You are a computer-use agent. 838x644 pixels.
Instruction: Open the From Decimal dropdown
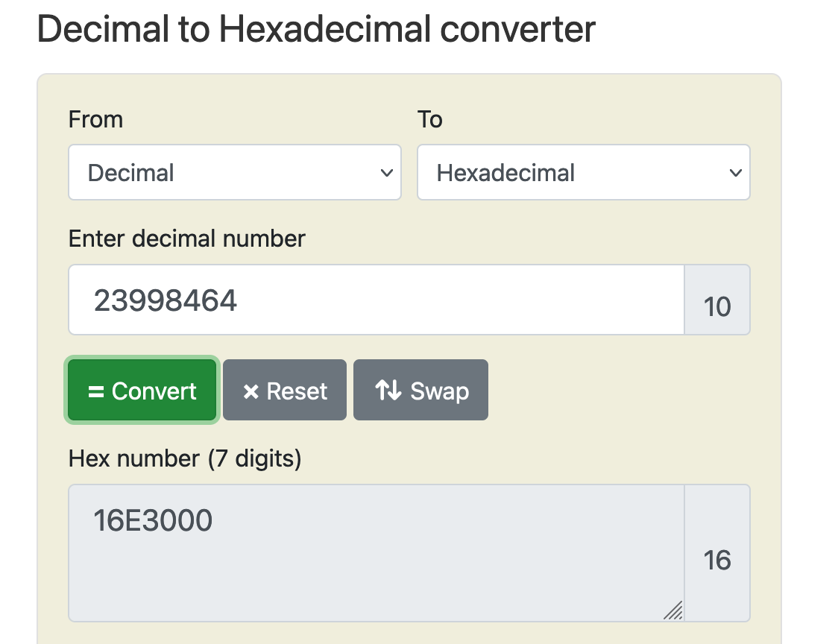(235, 173)
